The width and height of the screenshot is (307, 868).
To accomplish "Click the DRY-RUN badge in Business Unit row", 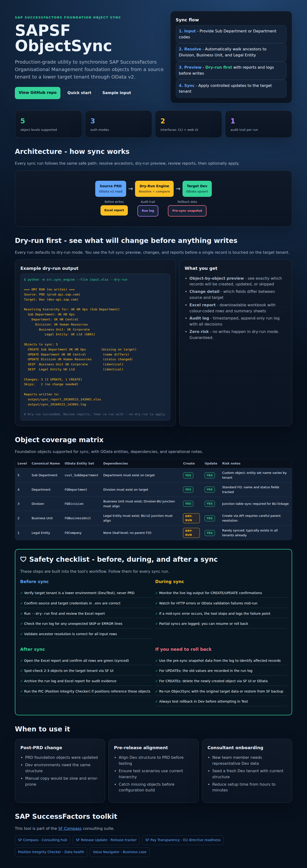I will point(191,518).
